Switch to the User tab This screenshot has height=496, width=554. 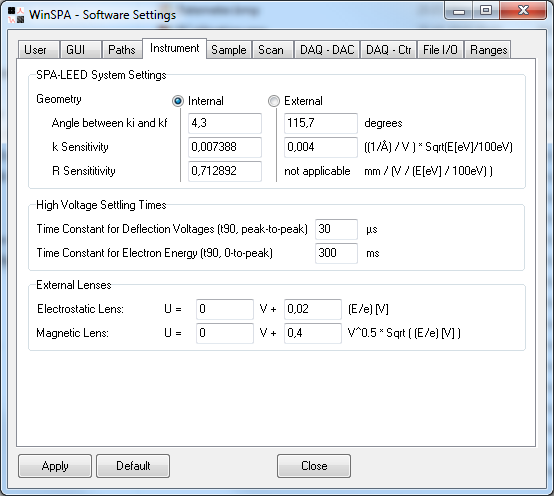[38, 49]
